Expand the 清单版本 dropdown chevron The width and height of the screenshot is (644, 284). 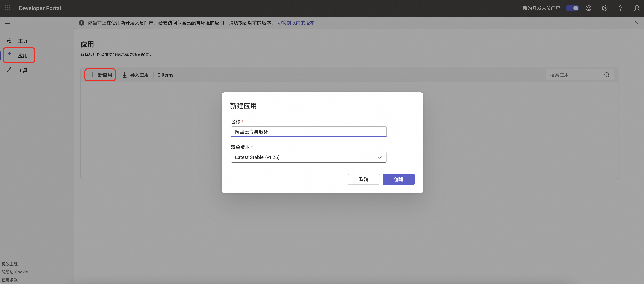379,157
